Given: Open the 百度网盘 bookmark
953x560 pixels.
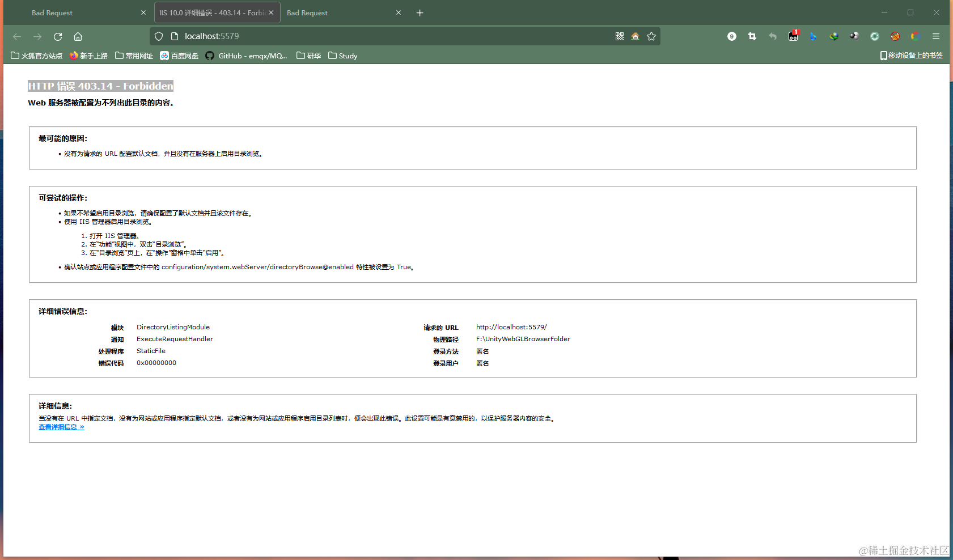Looking at the screenshot, I should tap(179, 56).
